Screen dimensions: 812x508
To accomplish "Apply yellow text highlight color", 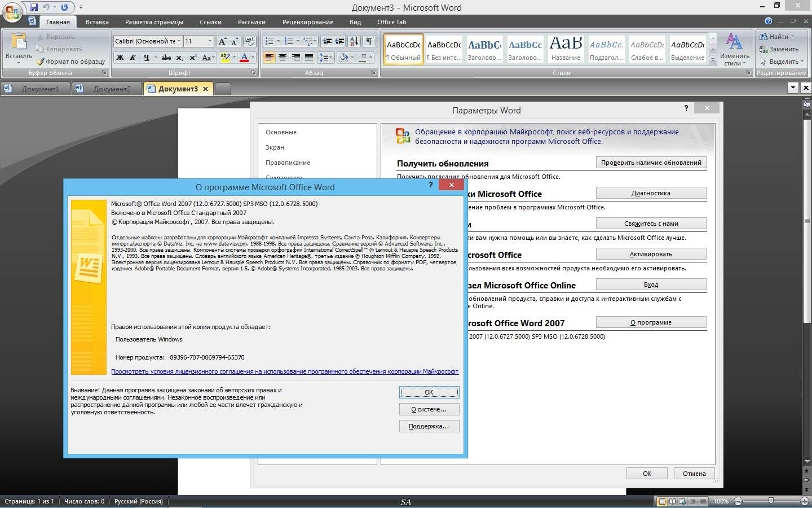I will tap(225, 58).
